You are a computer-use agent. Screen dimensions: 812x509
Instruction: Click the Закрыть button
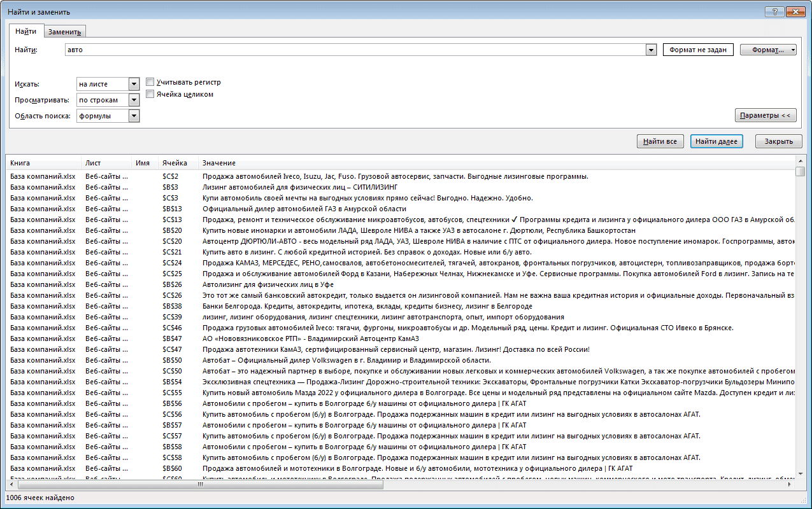(x=778, y=141)
